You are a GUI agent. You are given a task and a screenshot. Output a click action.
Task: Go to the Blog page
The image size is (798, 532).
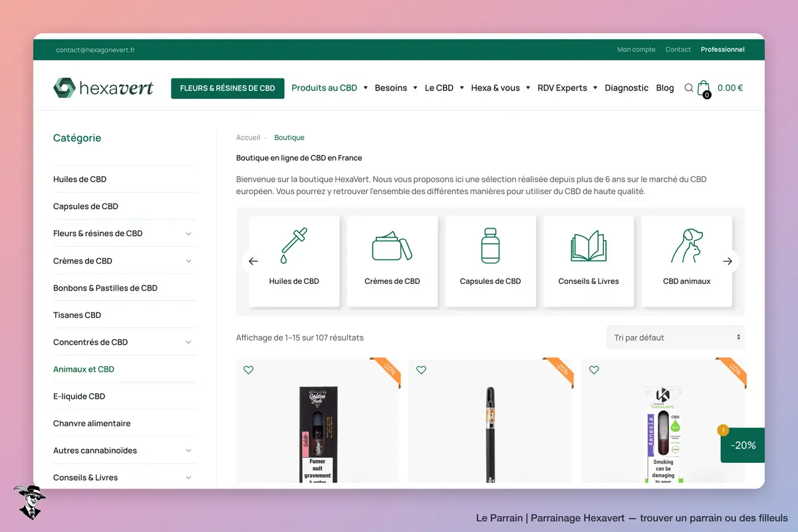[x=665, y=88]
